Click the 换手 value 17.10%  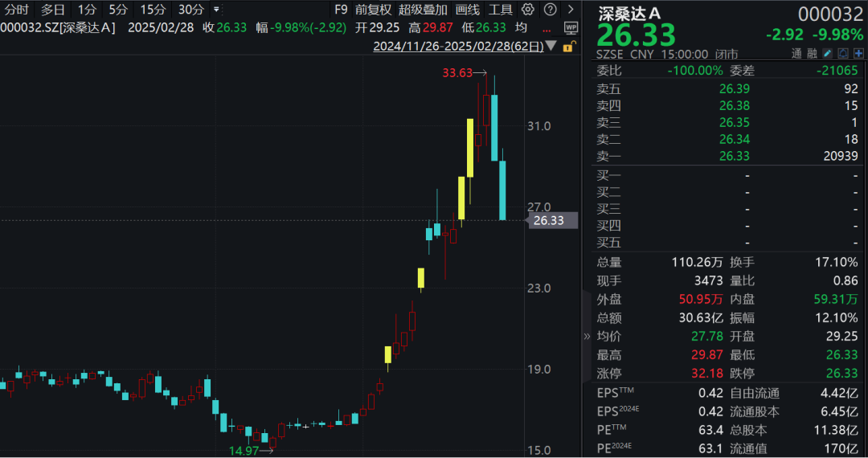click(x=837, y=262)
